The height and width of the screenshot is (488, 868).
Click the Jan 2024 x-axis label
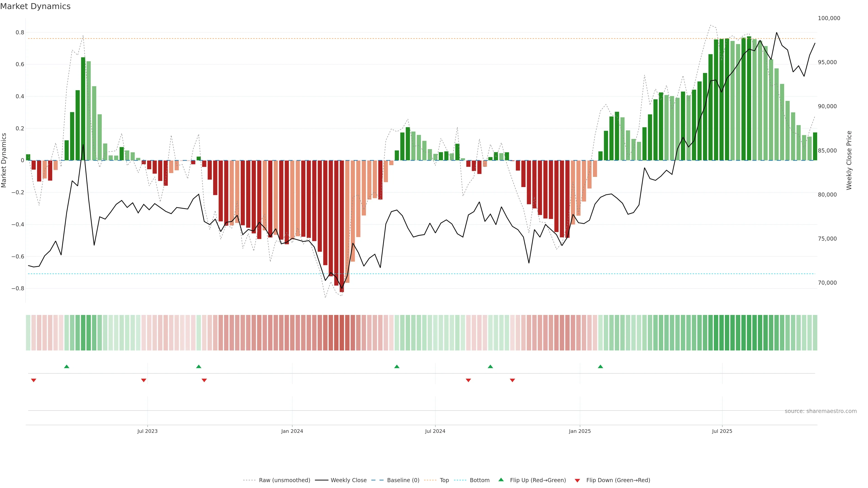292,431
